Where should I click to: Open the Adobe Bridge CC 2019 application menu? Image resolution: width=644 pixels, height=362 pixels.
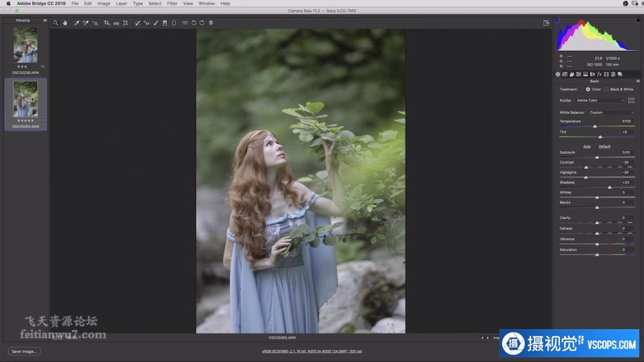[41, 4]
